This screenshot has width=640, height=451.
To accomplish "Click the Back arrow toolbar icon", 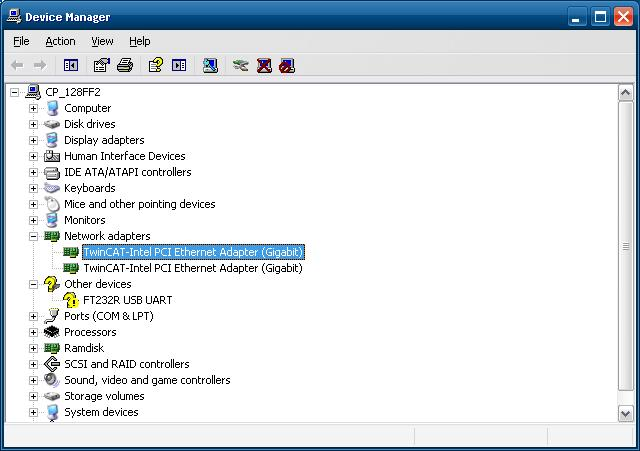I will coord(17,65).
